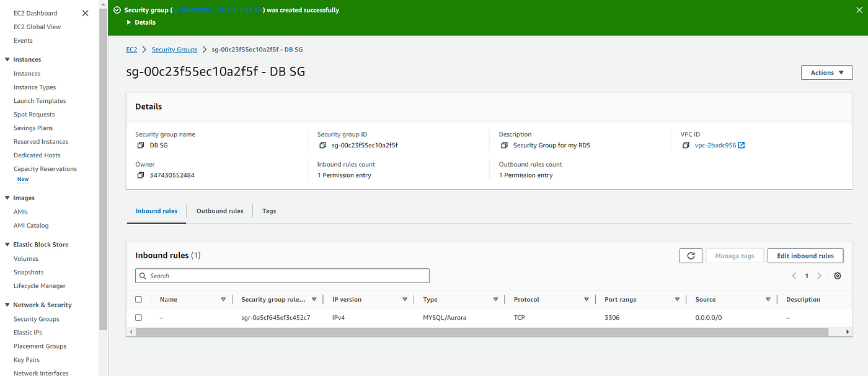Open Capacity Reservations in the sidebar
Viewport: 868px width, 376px height.
coord(45,169)
